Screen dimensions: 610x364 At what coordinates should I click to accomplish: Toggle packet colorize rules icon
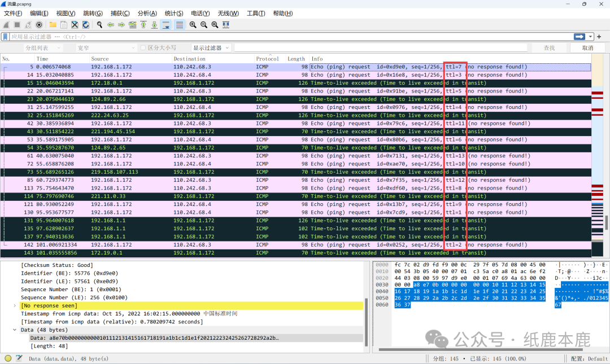click(179, 25)
